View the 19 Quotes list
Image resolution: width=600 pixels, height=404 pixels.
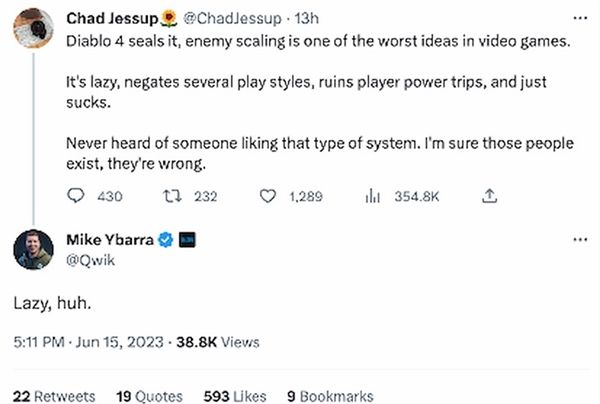click(x=150, y=396)
